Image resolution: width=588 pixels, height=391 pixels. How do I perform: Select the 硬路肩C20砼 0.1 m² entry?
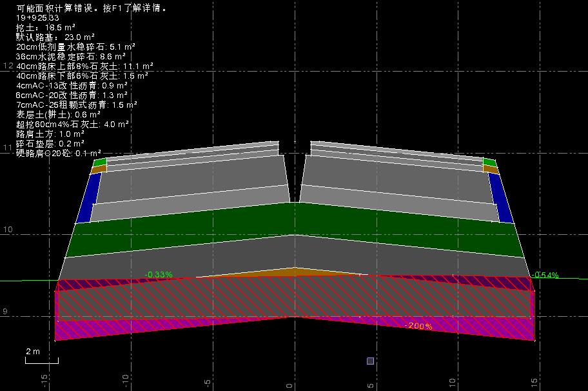coord(59,154)
